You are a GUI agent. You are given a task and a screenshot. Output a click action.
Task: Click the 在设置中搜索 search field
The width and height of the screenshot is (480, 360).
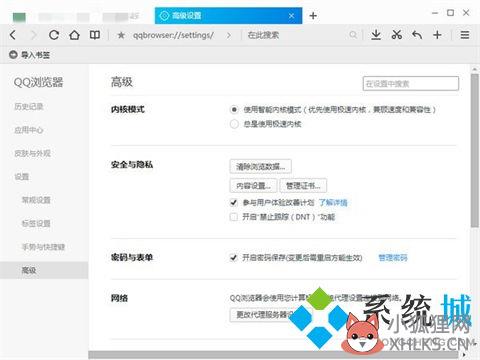[x=411, y=84]
